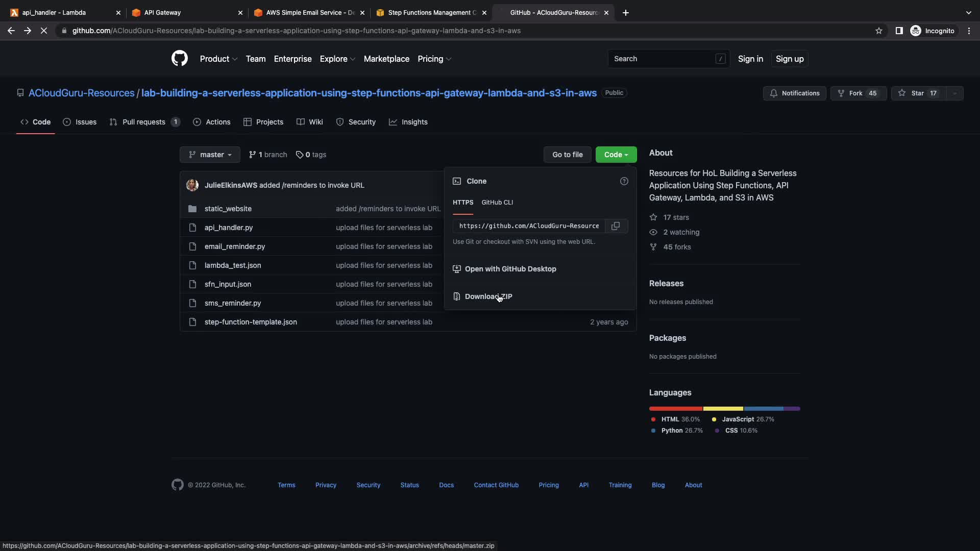Image resolution: width=980 pixels, height=551 pixels.
Task: Expand the master branch dropdown
Action: 210,155
